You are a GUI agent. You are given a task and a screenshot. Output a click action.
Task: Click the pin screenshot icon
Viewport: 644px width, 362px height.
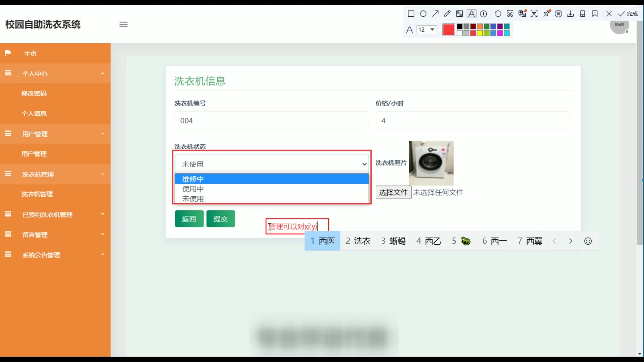(x=547, y=14)
